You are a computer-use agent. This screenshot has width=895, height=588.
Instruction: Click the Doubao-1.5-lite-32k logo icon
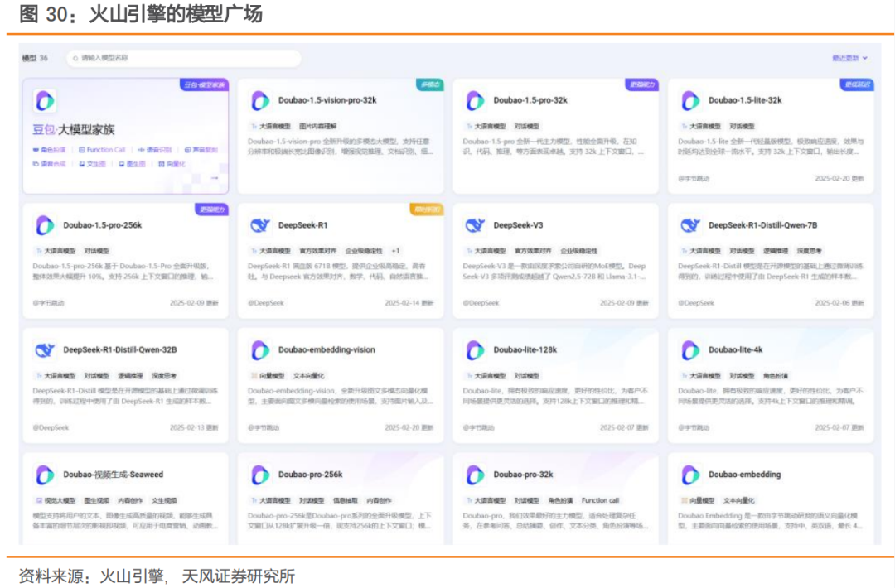coord(690,101)
